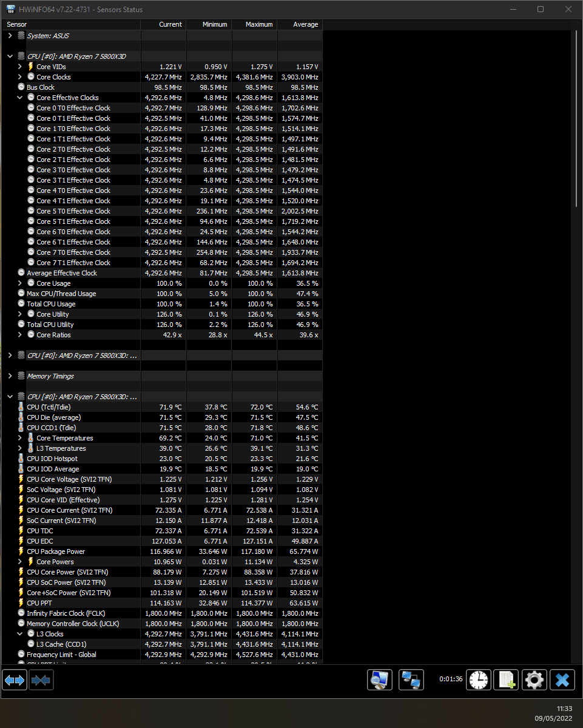Expand the Core Utility subtree
The width and height of the screenshot is (583, 728).
(20, 314)
